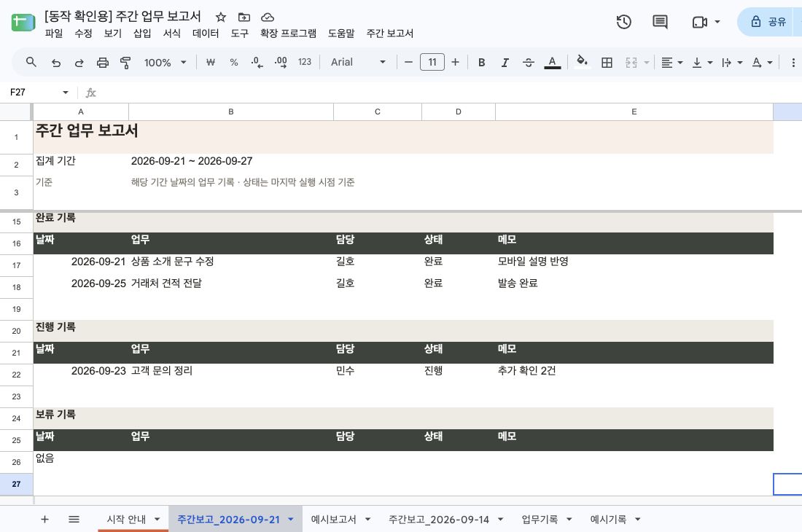Image resolution: width=802 pixels, height=532 pixels.
Task: Toggle strikethrough formatting
Action: pos(529,63)
